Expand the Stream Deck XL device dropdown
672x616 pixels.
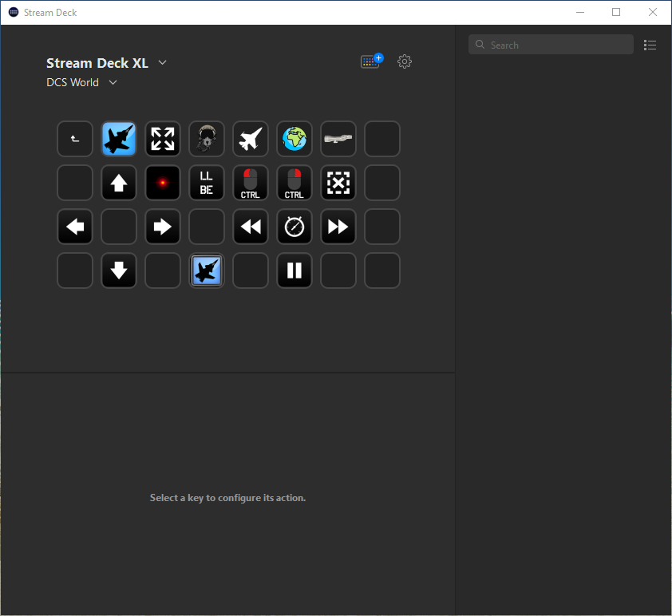(163, 63)
